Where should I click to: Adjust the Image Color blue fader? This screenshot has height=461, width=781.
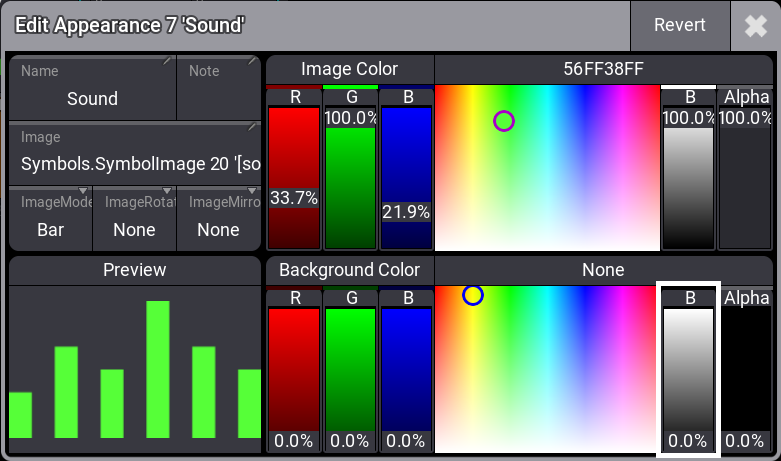click(406, 175)
